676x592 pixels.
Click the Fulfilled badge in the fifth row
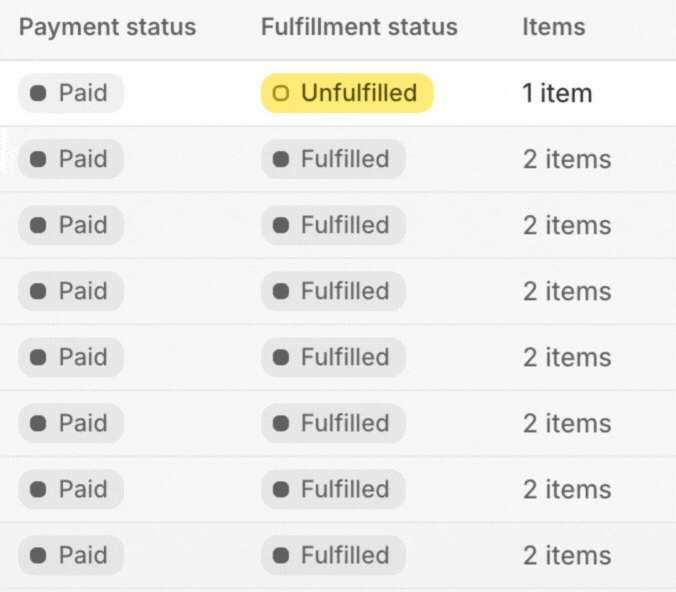[x=333, y=357]
